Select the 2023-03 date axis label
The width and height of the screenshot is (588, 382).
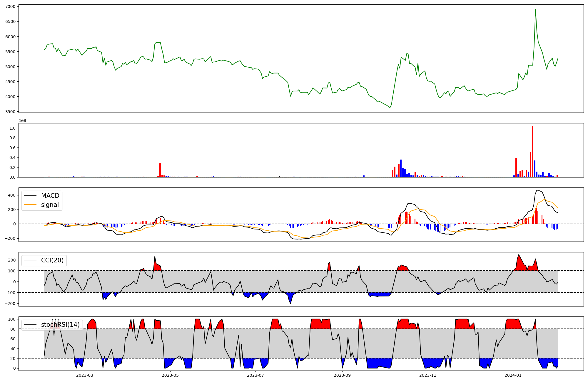click(85, 375)
